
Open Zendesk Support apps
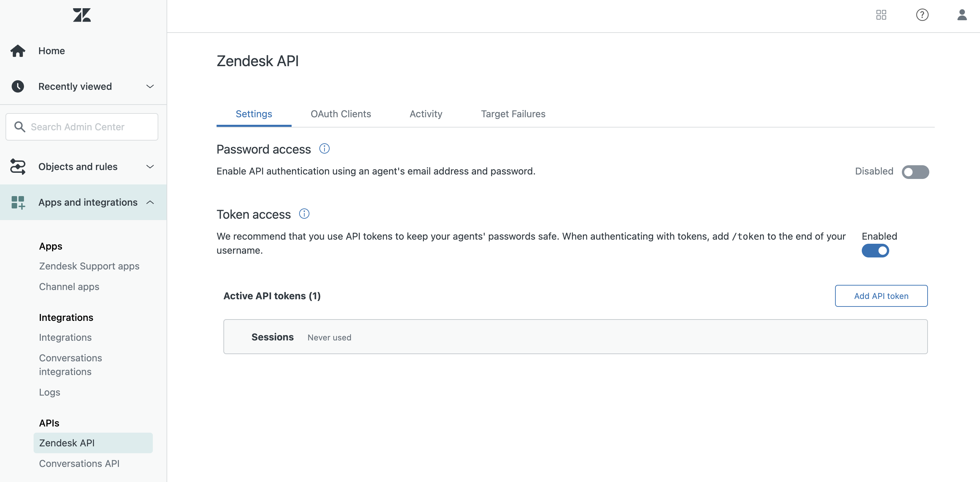point(89,266)
